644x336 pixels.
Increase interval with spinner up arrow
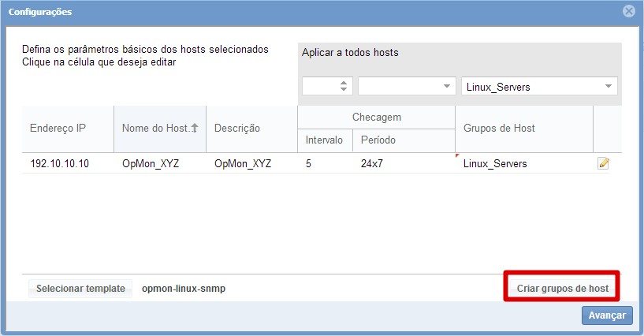344,83
